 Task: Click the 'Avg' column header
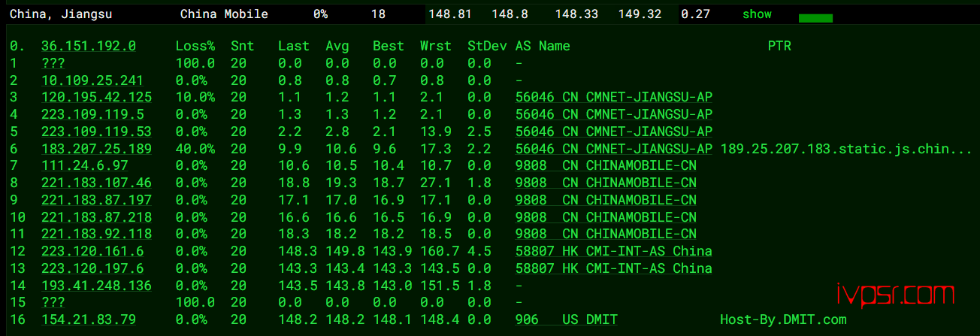(x=337, y=47)
